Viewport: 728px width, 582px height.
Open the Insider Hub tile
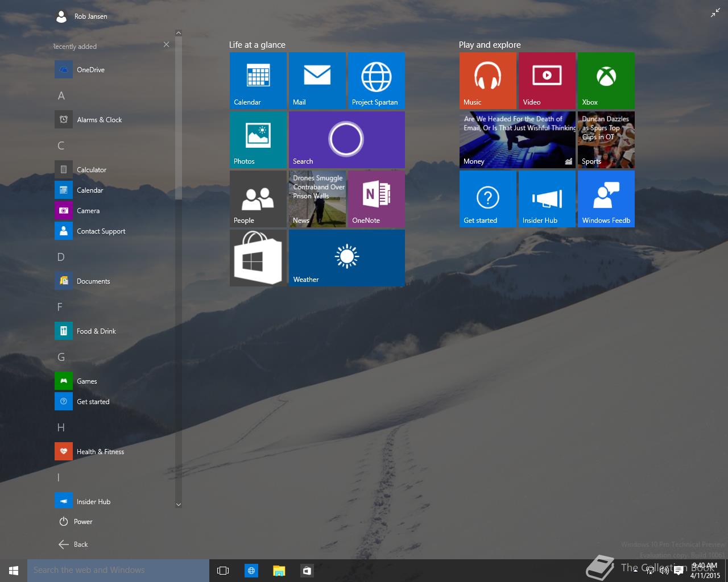click(x=547, y=199)
